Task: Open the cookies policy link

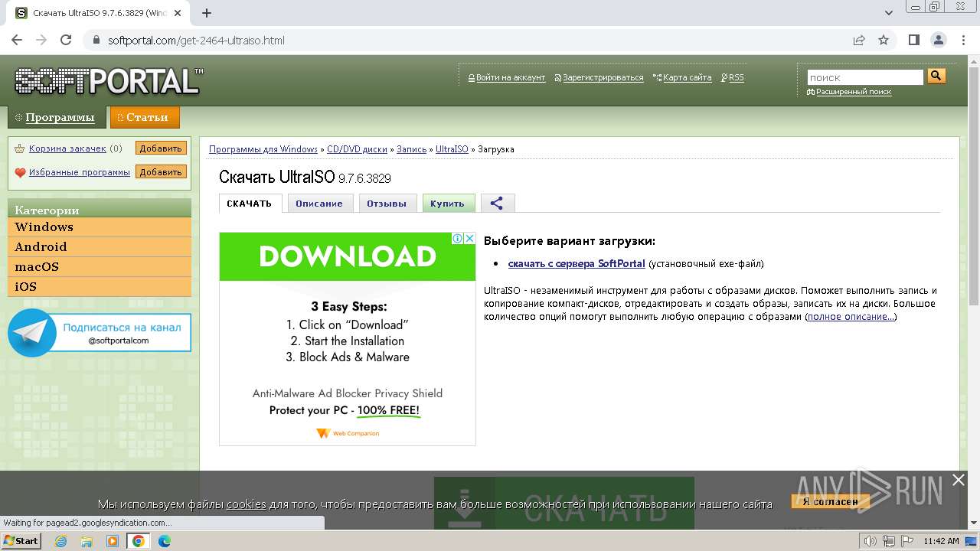Action: (246, 504)
